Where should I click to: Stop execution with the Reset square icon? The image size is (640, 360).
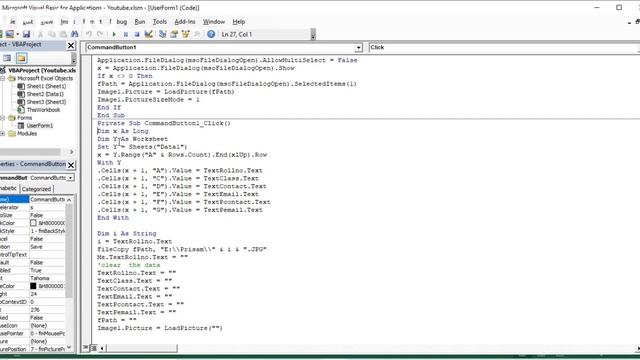point(137,34)
